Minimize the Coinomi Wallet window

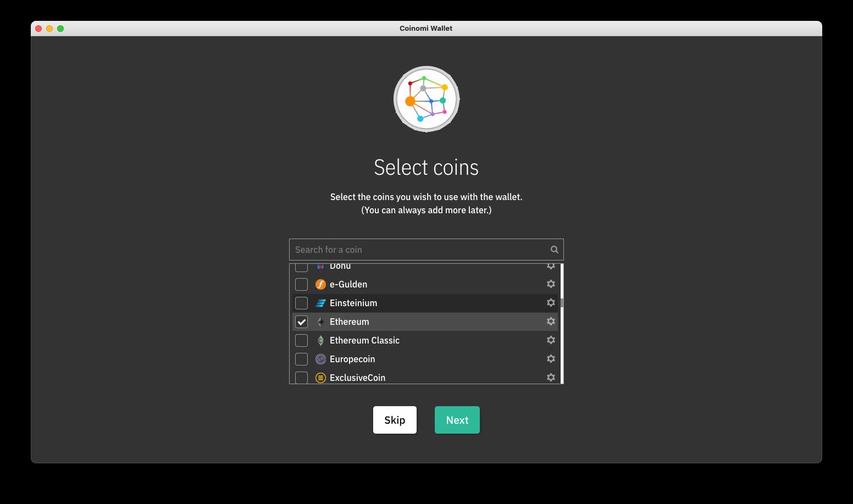(49, 29)
